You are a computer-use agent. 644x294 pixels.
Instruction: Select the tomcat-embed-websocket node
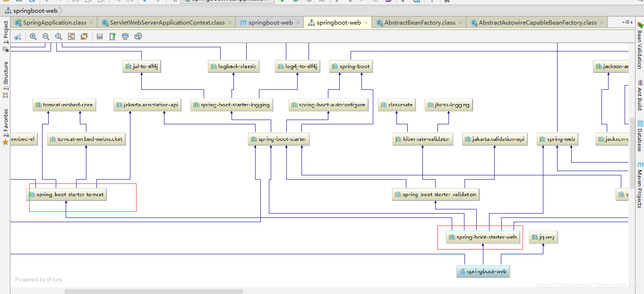point(86,139)
